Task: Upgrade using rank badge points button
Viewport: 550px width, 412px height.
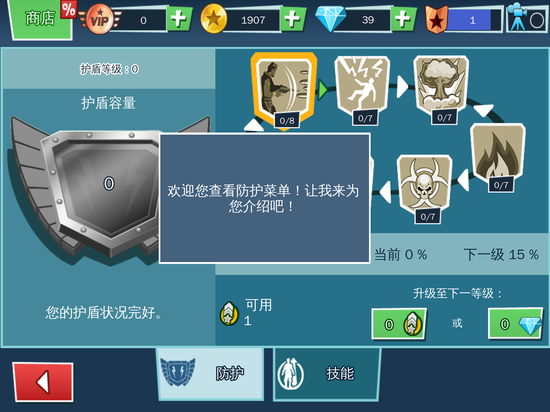Action: pos(399,324)
